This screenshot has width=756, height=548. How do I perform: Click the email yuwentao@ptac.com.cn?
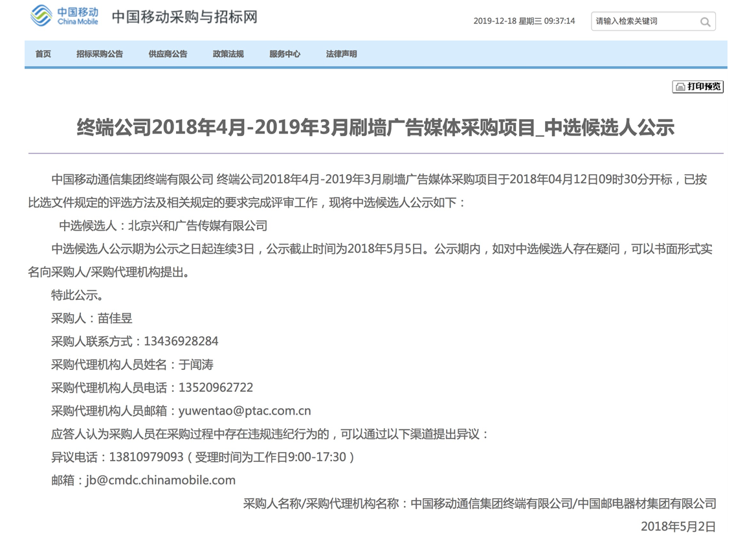pyautogui.click(x=245, y=411)
